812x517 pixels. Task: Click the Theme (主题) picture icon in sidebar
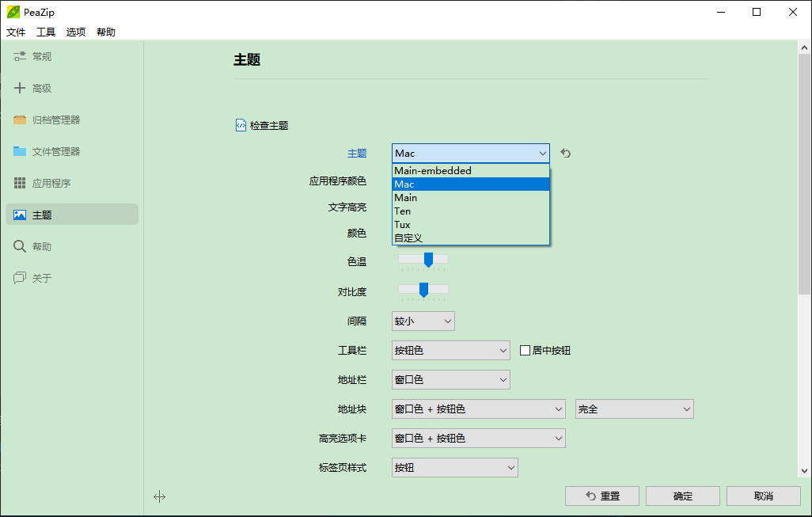(20, 215)
